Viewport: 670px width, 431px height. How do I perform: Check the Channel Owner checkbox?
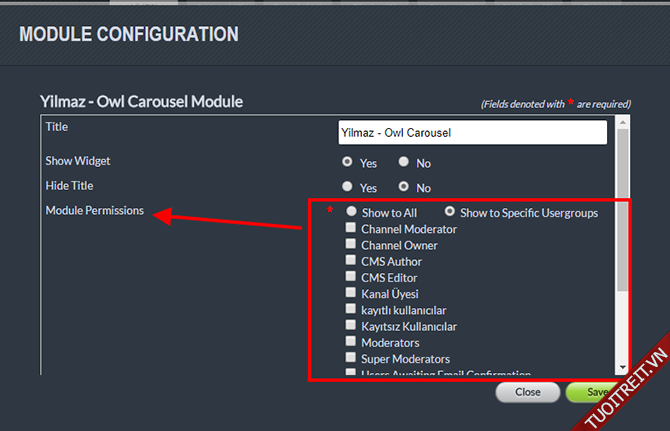[x=350, y=245]
